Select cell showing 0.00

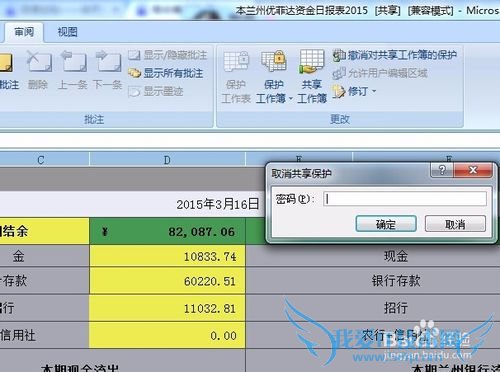click(x=167, y=335)
